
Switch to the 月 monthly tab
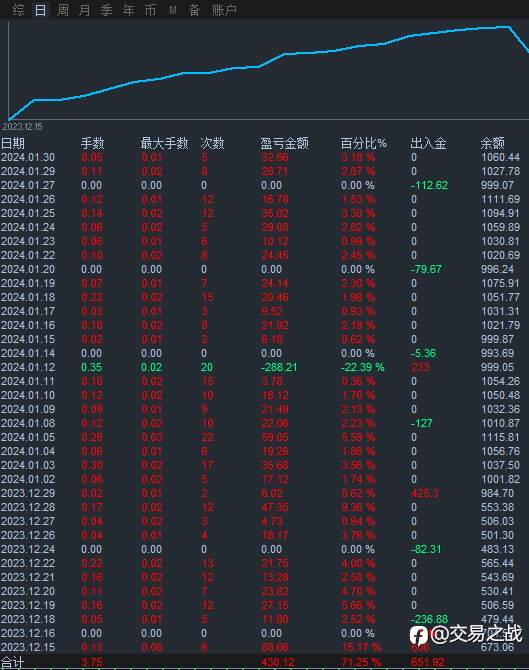(x=85, y=9)
